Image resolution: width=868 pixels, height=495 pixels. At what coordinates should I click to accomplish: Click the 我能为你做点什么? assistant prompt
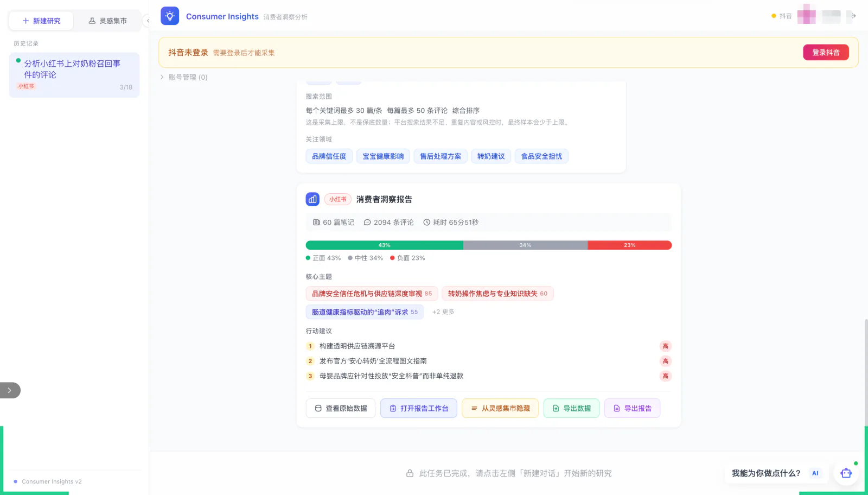click(x=765, y=473)
